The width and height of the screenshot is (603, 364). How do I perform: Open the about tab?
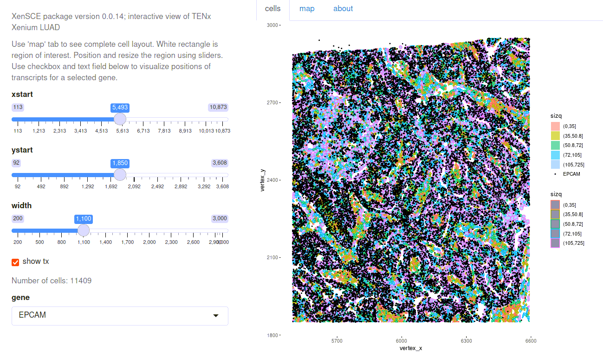point(343,9)
